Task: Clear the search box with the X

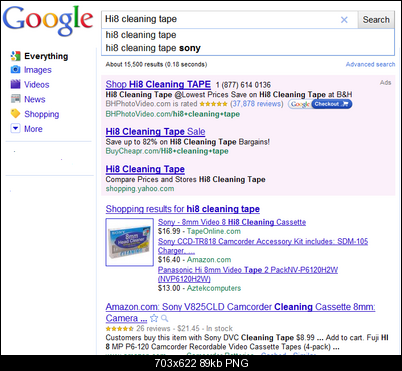Action: click(x=344, y=20)
